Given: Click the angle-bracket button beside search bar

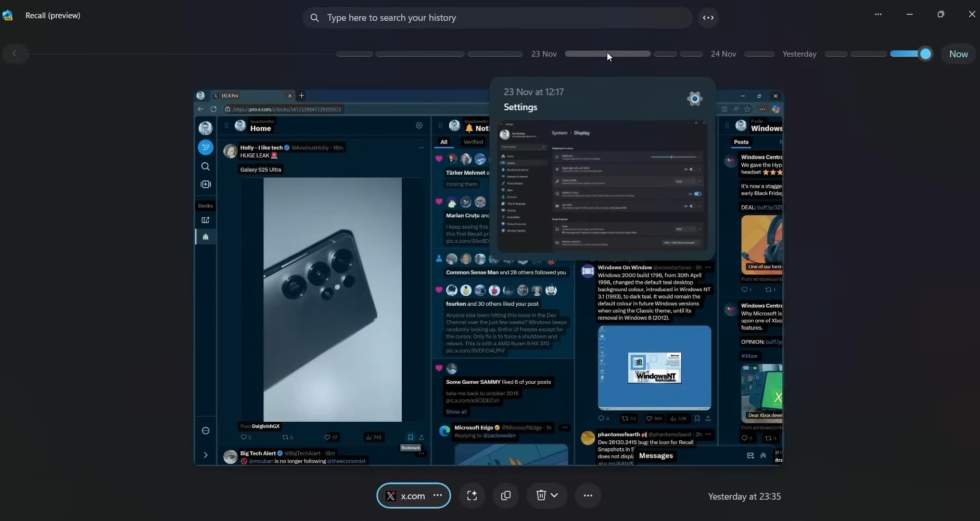Looking at the screenshot, I should 708,18.
